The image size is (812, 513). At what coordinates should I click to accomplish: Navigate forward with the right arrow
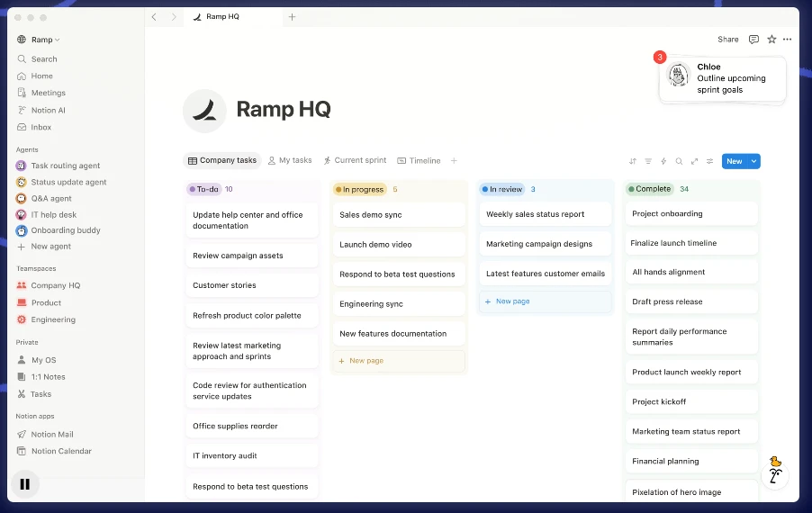[x=174, y=17]
